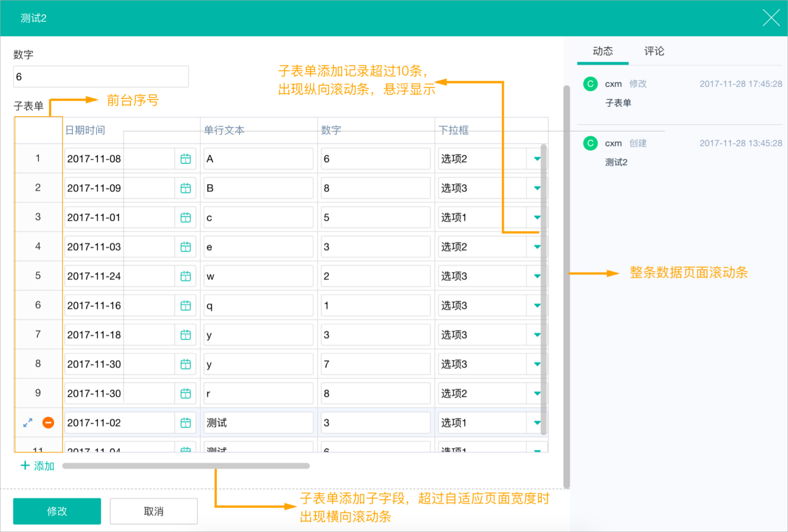Expand the 选项1 dropdown in 2017-11-02 row

(x=536, y=423)
